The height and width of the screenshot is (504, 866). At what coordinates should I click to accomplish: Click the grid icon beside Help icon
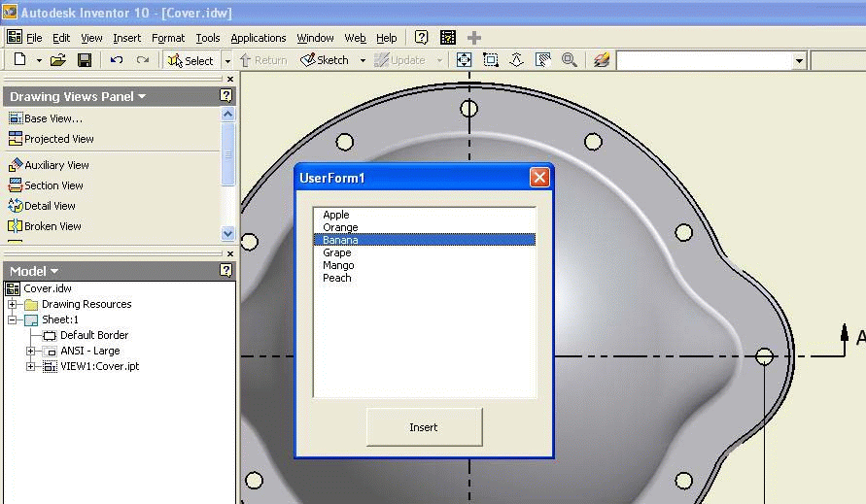[x=448, y=37]
